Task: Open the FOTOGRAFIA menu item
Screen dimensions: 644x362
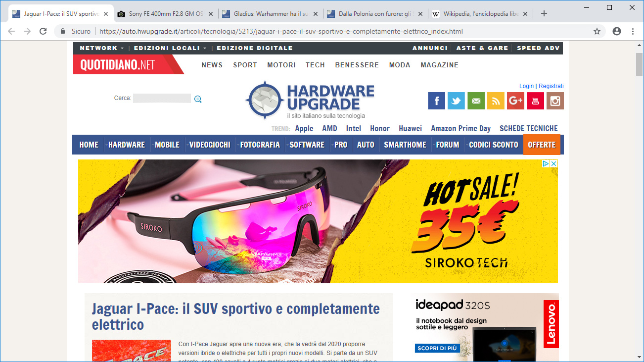Action: (x=260, y=145)
